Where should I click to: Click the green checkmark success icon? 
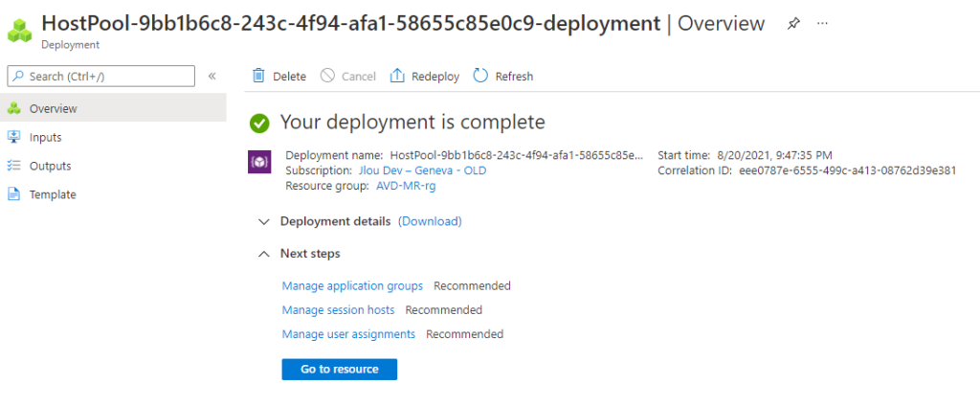(258, 124)
